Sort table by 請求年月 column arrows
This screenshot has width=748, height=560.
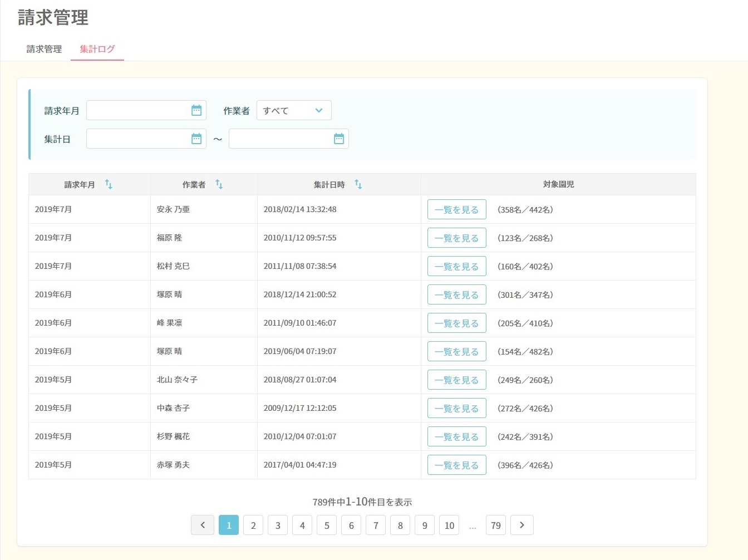pyautogui.click(x=109, y=184)
